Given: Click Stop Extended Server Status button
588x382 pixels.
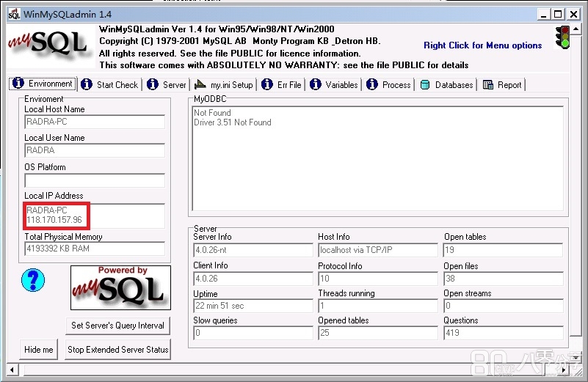Looking at the screenshot, I should pos(117,350).
